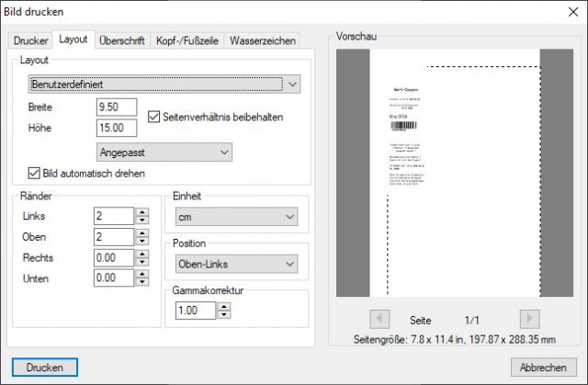This screenshot has width=588, height=385.
Task: Click the Oben margin field
Action: click(114, 237)
